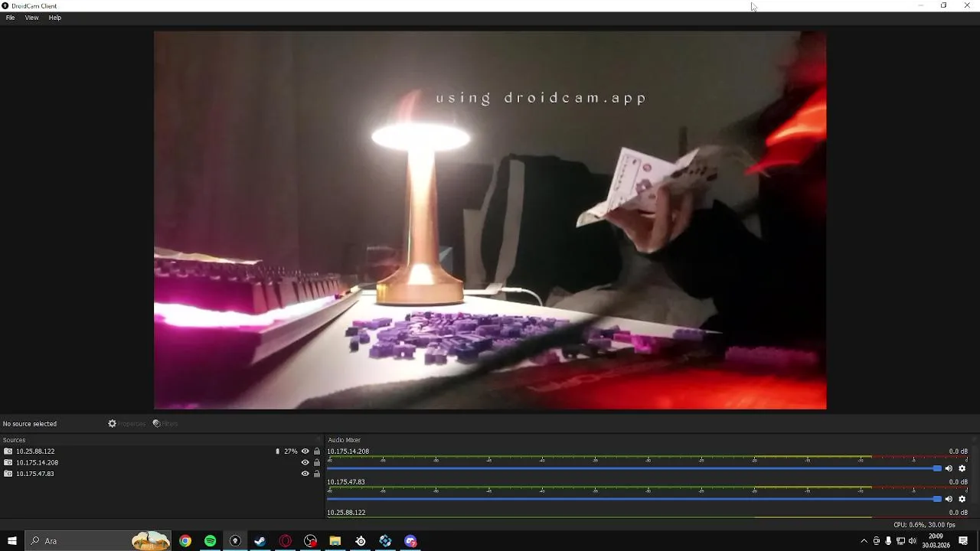Click the CPU and fps status text
This screenshot has height=551, width=980.
point(924,525)
